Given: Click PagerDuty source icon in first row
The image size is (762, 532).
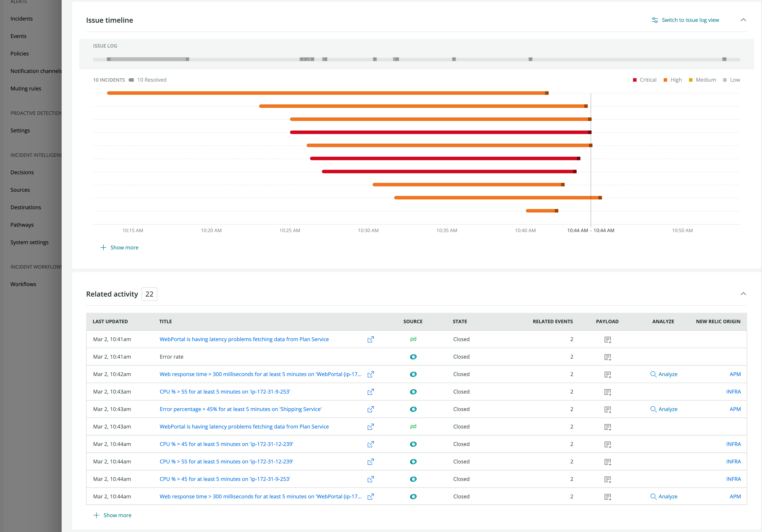Looking at the screenshot, I should point(413,339).
